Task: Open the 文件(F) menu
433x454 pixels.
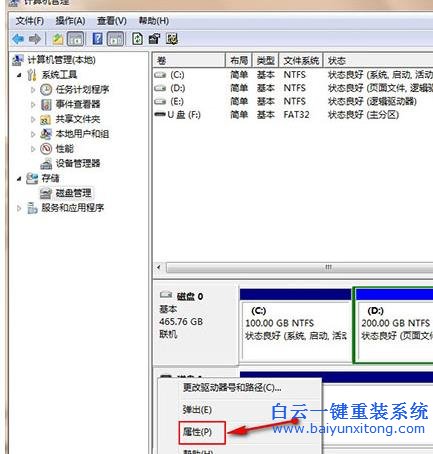Action: [x=30, y=21]
